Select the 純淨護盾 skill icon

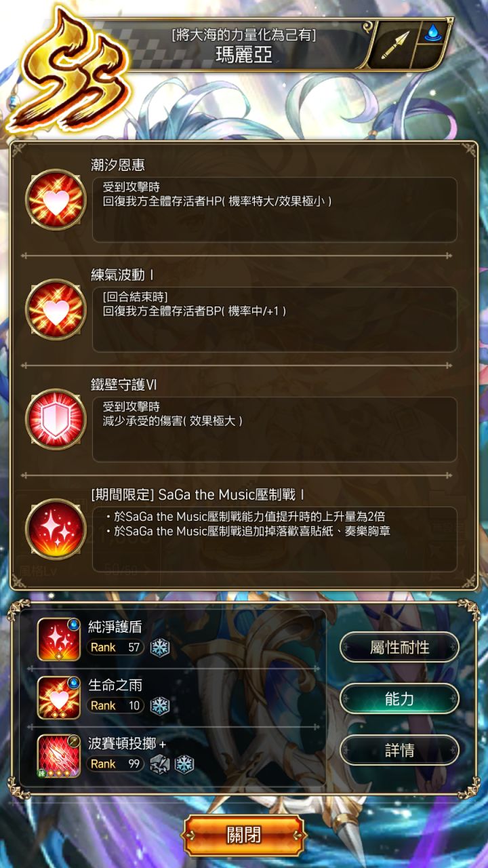pos(59,639)
